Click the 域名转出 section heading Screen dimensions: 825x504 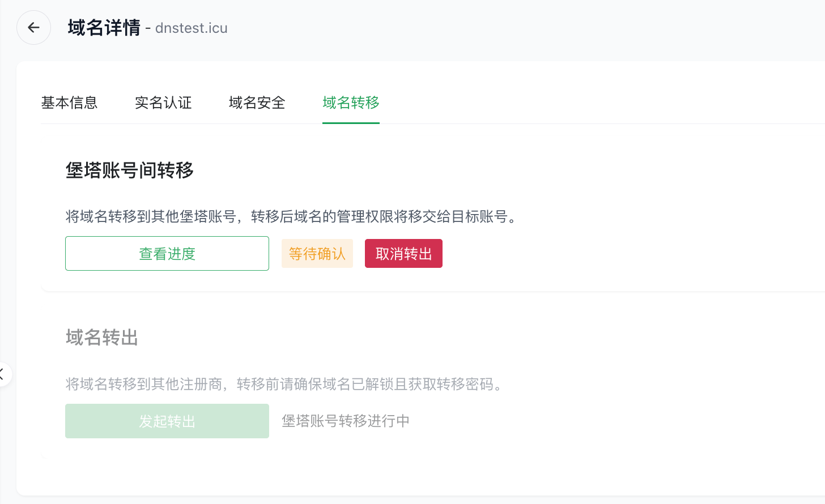[101, 338]
